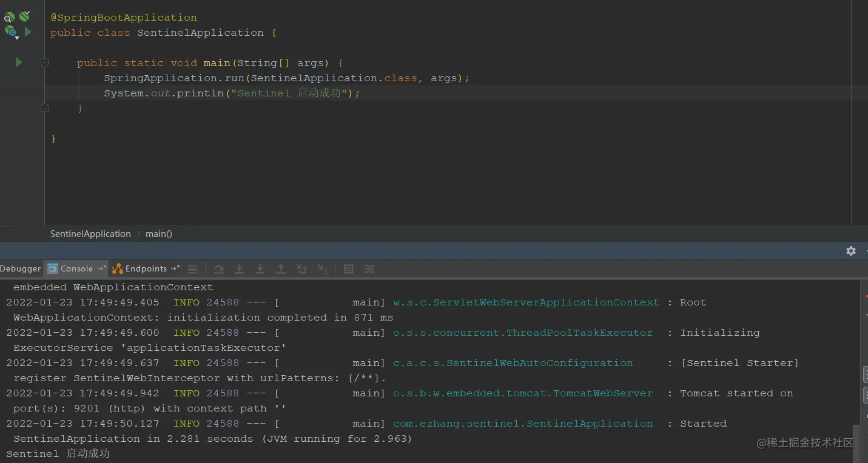Click the pin arrow next to Endpoints tab
The height and width of the screenshot is (463, 868).
coord(175,268)
